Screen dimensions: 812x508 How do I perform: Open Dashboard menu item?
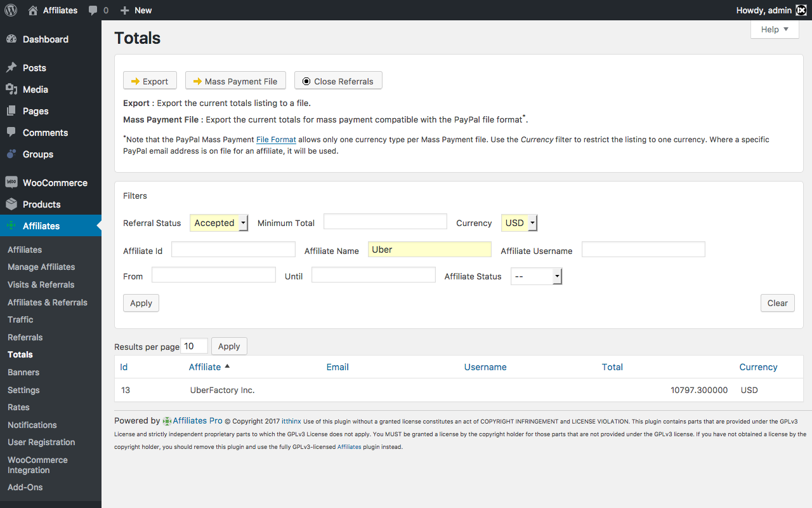(51, 39)
